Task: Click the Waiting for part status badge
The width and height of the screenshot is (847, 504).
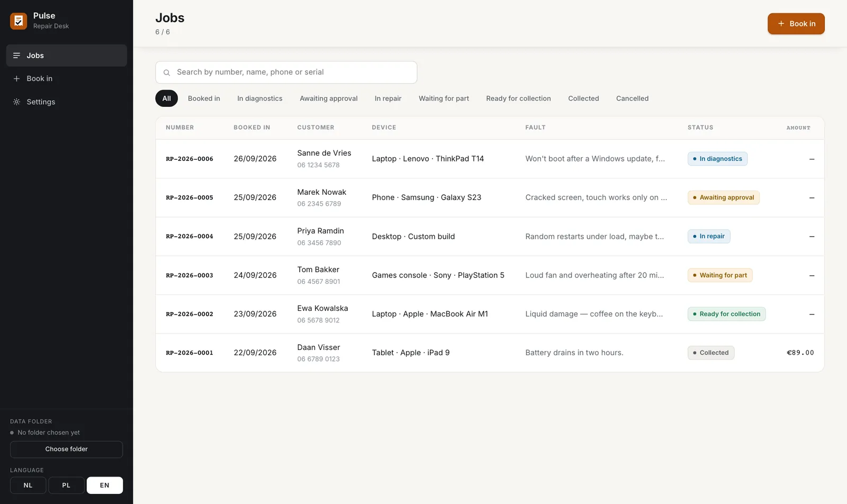Action: [720, 275]
